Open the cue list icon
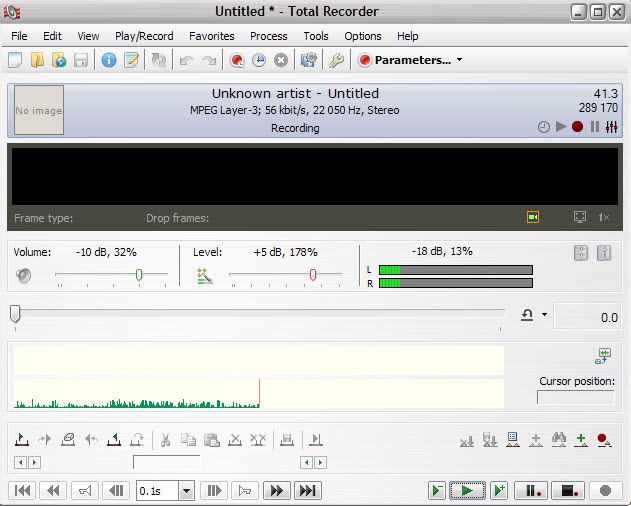 point(513,440)
